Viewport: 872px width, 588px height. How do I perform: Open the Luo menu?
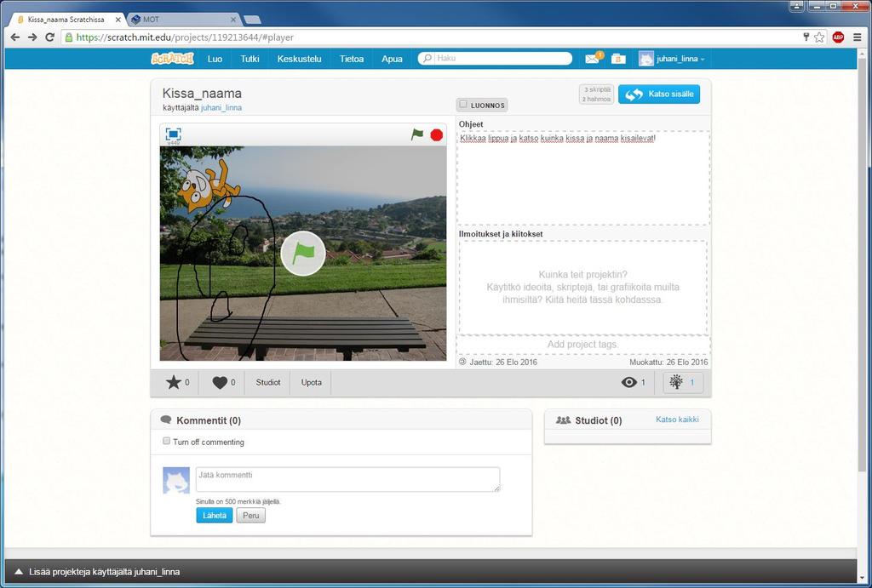tap(215, 59)
